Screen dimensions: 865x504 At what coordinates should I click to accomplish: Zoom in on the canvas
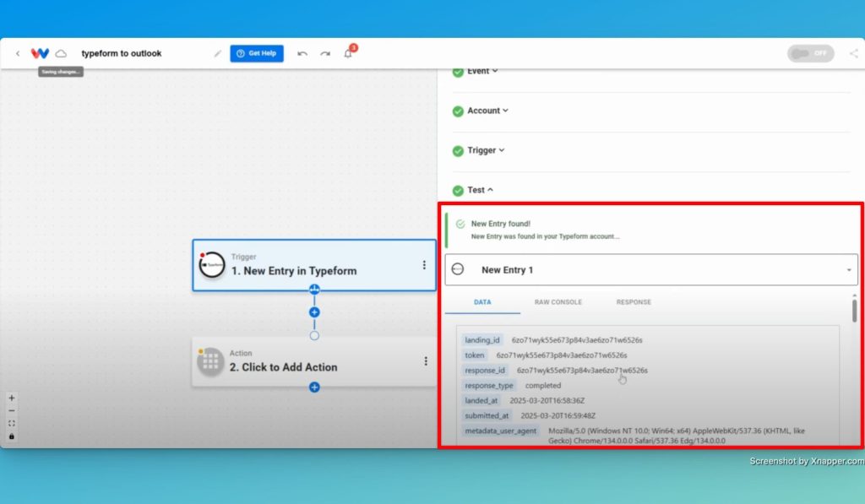[x=12, y=398]
